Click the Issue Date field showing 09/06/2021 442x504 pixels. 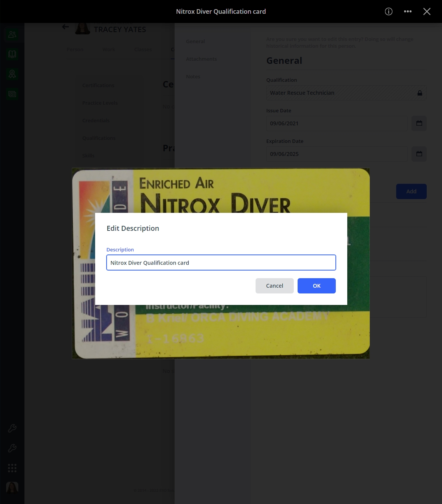point(337,123)
